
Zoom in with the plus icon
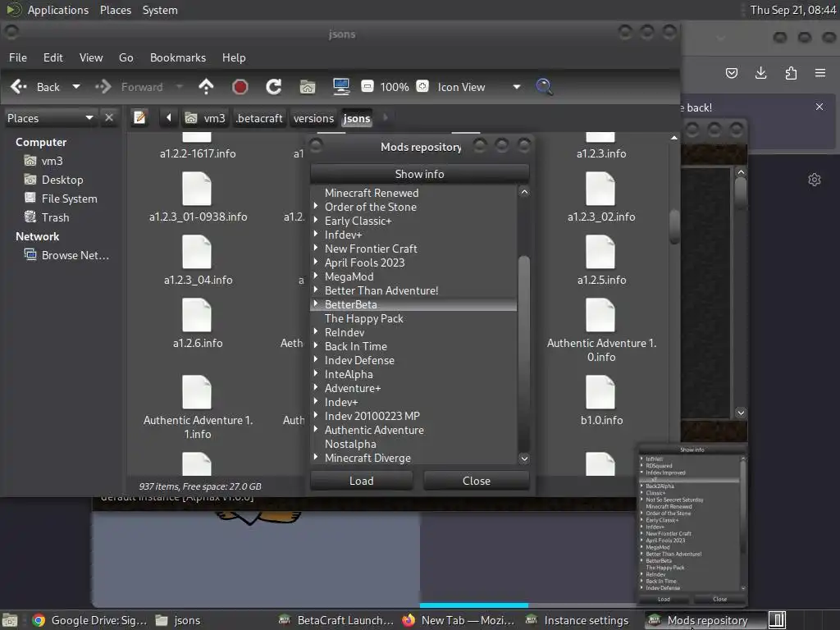(x=422, y=86)
